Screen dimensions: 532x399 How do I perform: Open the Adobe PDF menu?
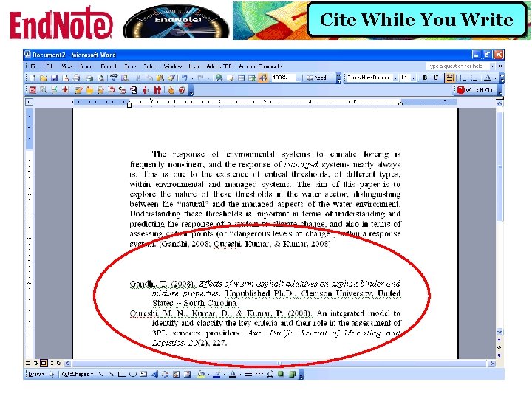coord(219,66)
